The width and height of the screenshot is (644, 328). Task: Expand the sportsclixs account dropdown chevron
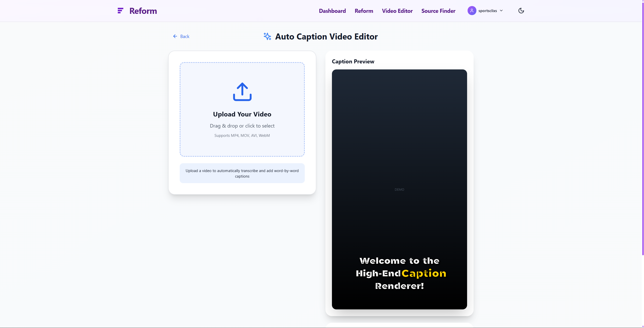tap(501, 11)
